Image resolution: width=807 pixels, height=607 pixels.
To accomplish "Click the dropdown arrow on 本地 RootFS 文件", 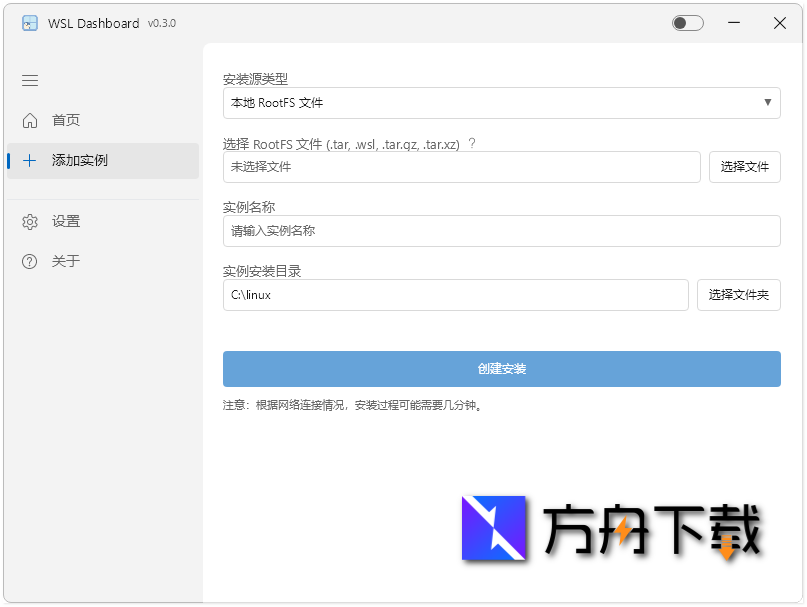I will pos(768,103).
